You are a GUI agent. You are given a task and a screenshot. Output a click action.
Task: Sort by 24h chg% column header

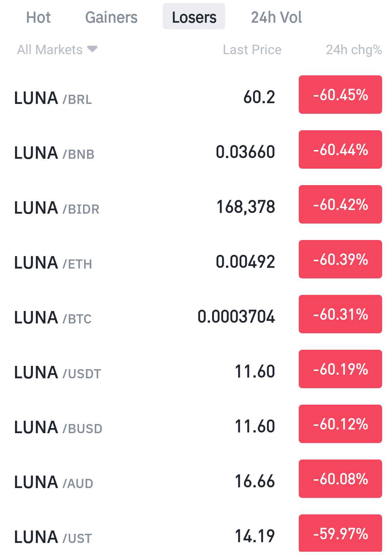tap(354, 50)
